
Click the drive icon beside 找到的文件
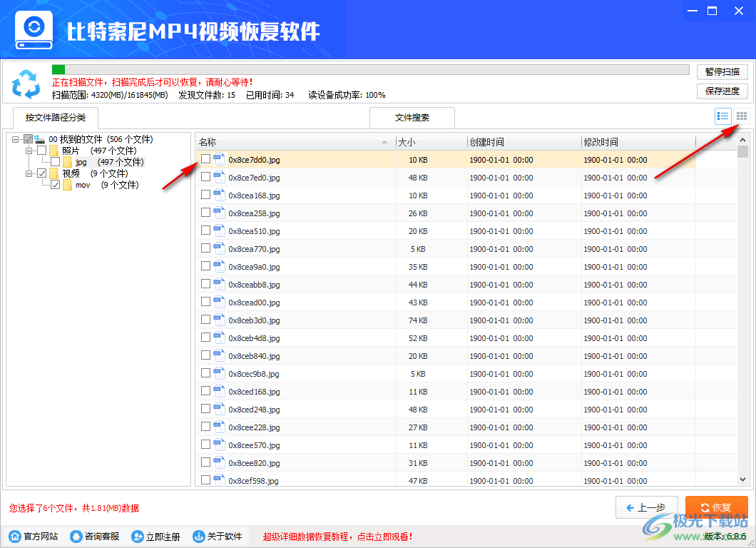coord(39,139)
